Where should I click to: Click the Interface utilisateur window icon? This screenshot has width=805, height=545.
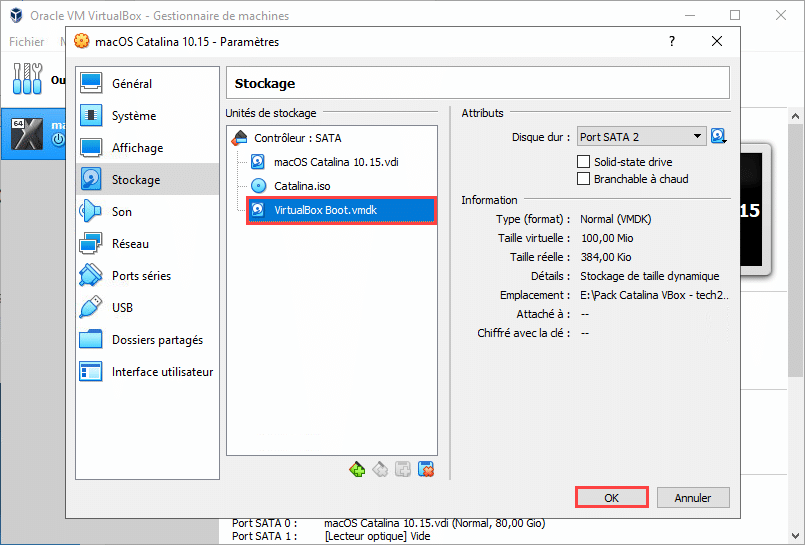[91, 371]
